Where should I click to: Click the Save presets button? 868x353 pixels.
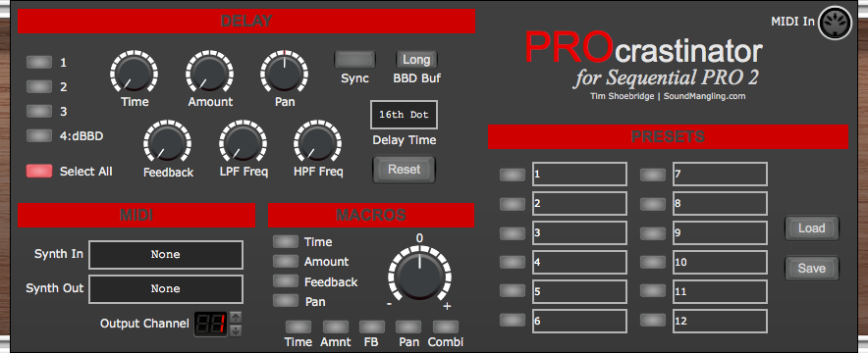[811, 269]
